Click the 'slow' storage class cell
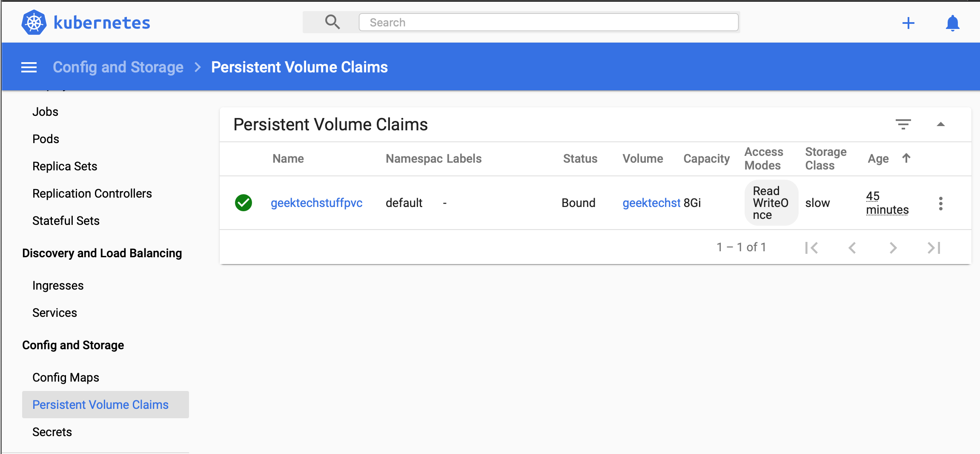Screen dimensions: 980x454 817,203
